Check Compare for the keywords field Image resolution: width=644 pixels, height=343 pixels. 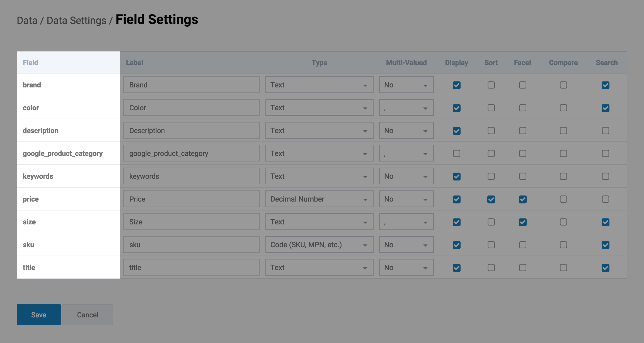[x=563, y=176]
